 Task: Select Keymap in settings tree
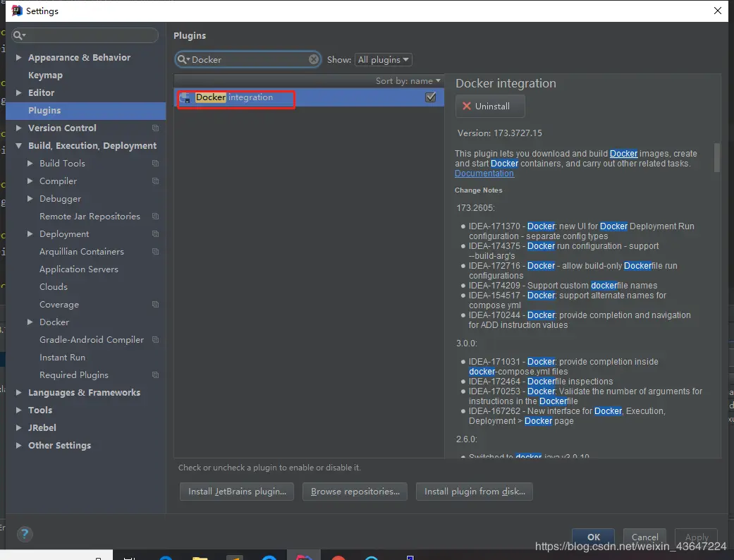click(45, 75)
